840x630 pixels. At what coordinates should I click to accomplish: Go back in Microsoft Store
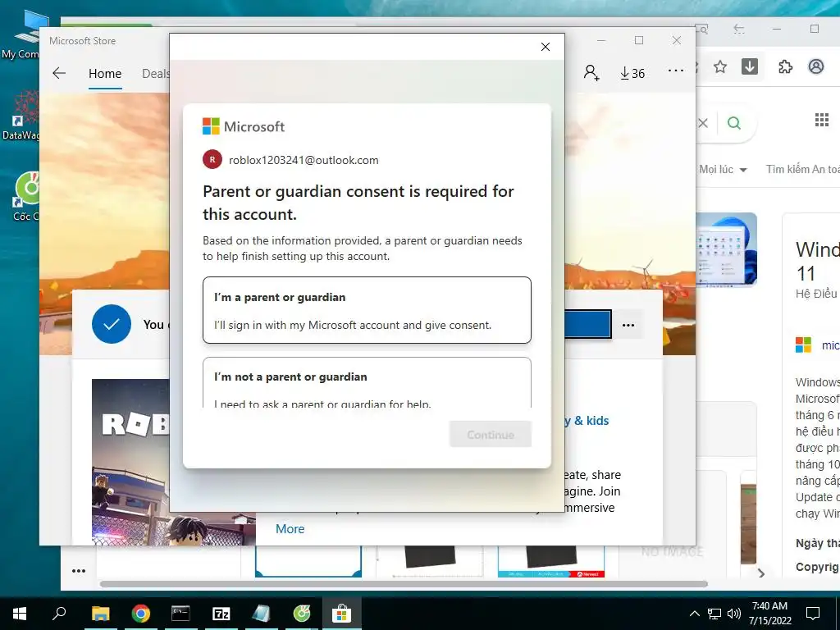(59, 73)
